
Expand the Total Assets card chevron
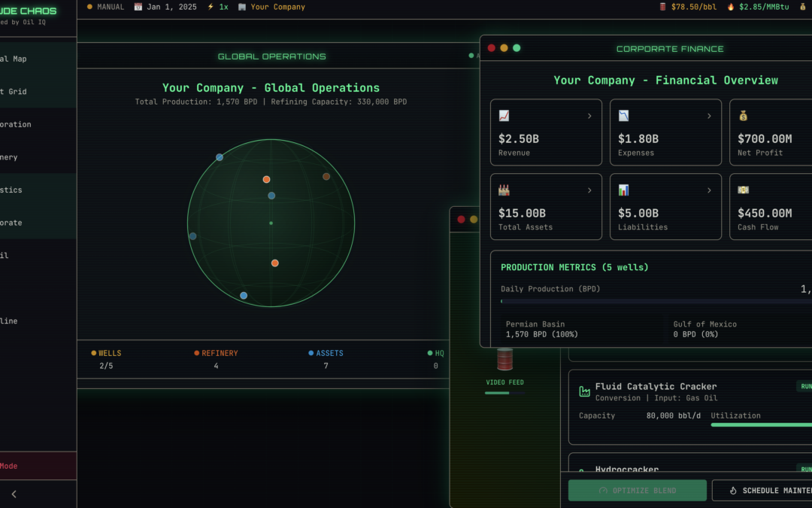[x=589, y=190]
